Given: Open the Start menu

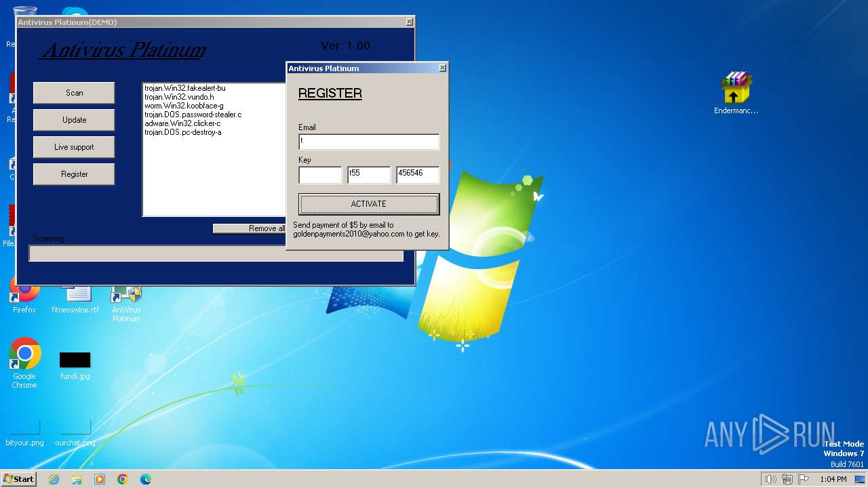Looking at the screenshot, I should point(19,479).
